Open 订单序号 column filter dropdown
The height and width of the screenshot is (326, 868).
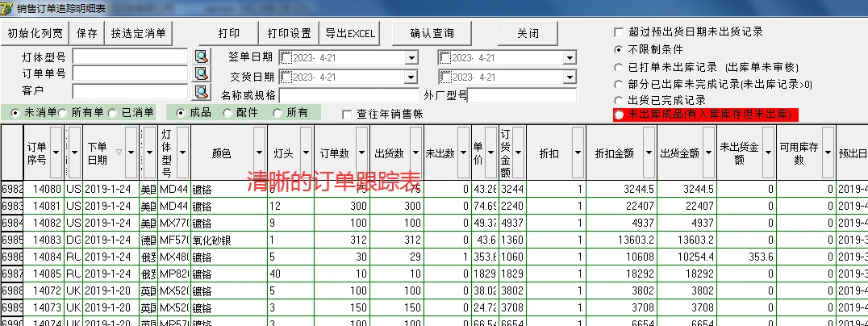click(56, 153)
